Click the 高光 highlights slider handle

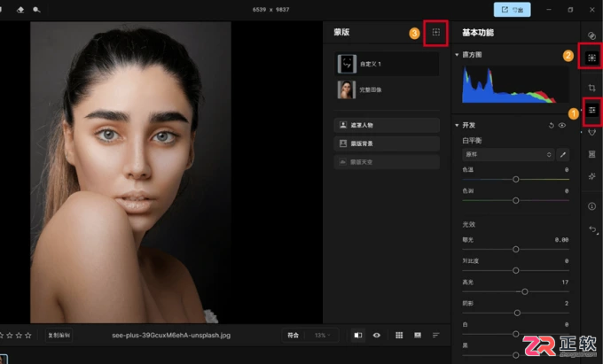tap(525, 291)
